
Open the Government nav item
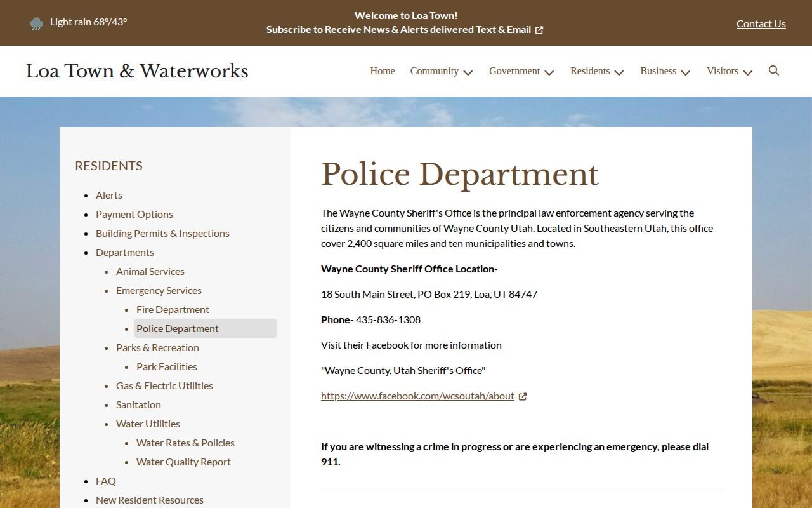514,71
